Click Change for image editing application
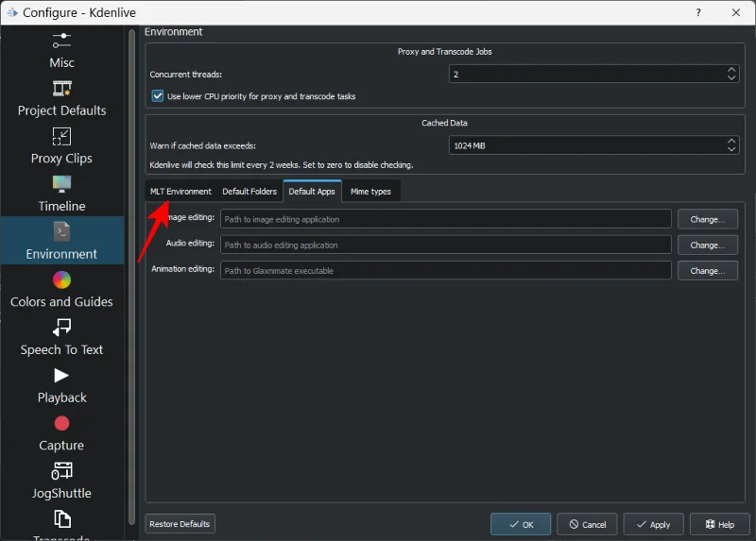The width and height of the screenshot is (756, 541). [x=707, y=219]
